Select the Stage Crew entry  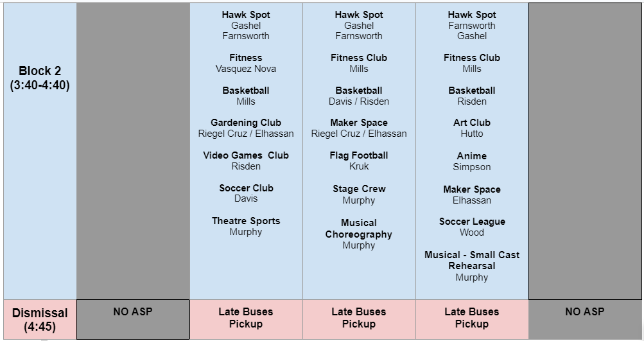(x=359, y=189)
